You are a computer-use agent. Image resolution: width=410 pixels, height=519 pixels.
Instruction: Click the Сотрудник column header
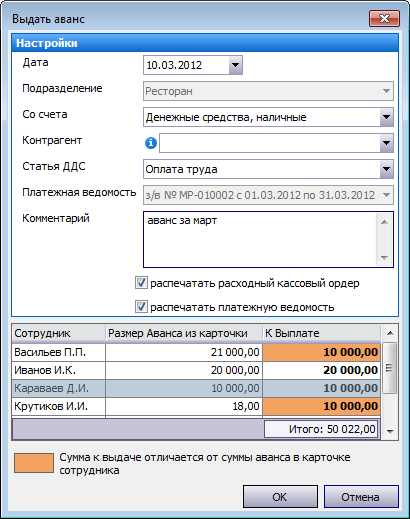pos(59,333)
